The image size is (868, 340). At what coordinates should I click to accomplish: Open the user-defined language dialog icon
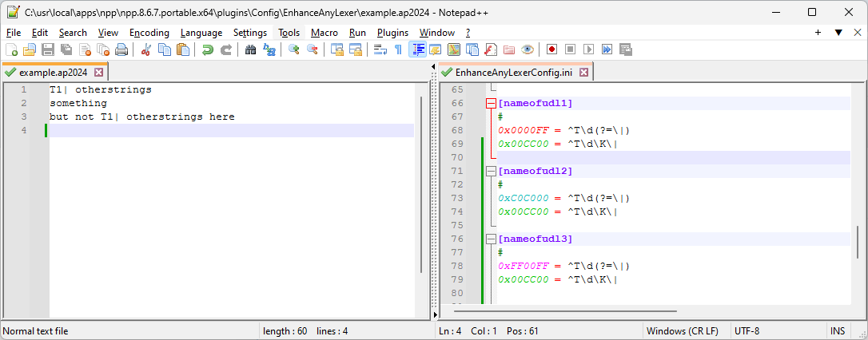[x=435, y=49]
